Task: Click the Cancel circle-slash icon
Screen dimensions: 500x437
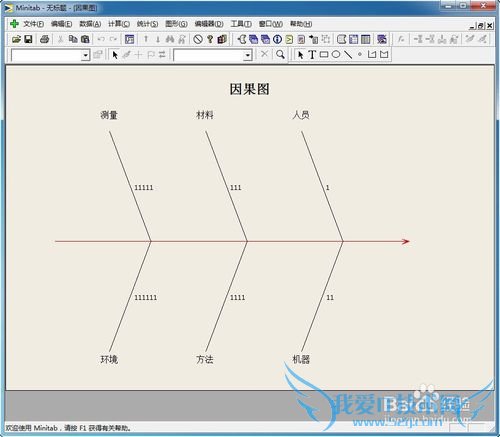Action: [198, 39]
